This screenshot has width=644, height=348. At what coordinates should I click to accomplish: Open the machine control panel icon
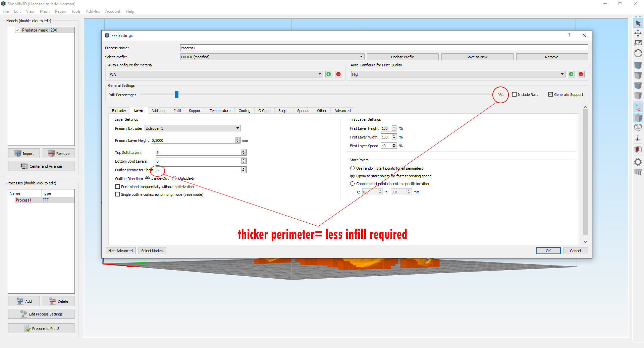pyautogui.click(x=638, y=172)
